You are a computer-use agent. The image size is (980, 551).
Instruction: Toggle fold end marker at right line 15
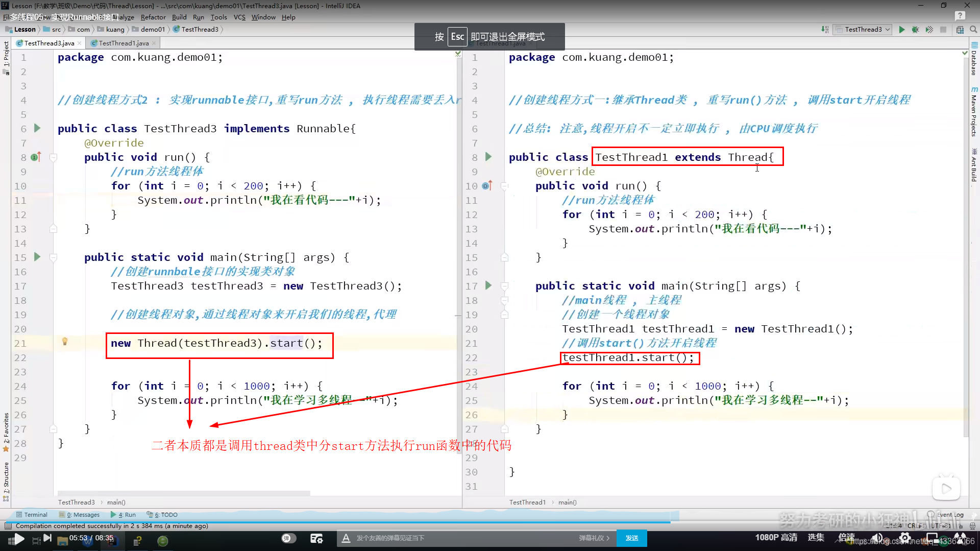coord(504,257)
